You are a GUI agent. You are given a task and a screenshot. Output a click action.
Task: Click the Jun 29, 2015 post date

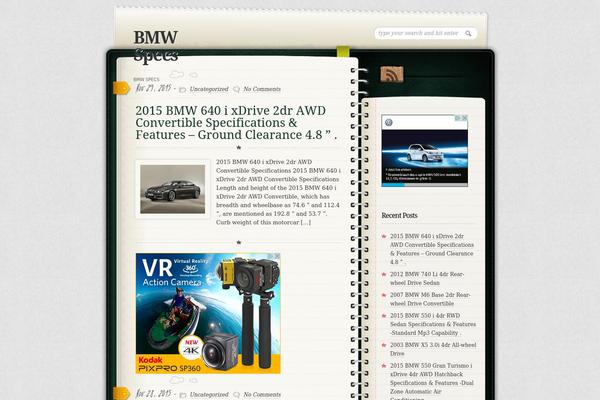[x=153, y=89]
